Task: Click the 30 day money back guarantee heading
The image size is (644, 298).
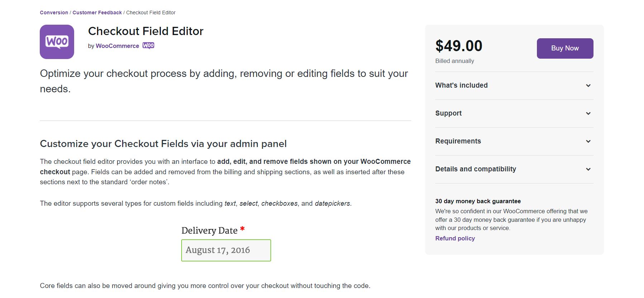Action: click(478, 201)
